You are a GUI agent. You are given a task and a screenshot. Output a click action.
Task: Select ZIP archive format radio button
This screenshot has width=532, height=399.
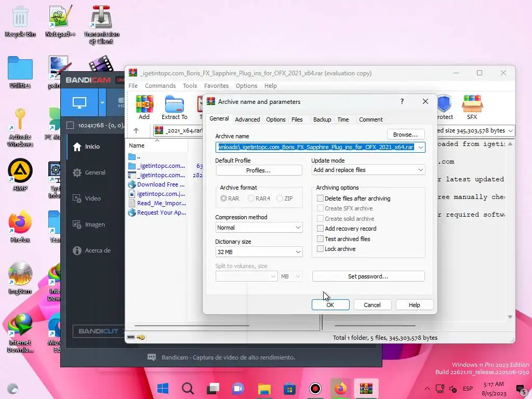[280, 198]
